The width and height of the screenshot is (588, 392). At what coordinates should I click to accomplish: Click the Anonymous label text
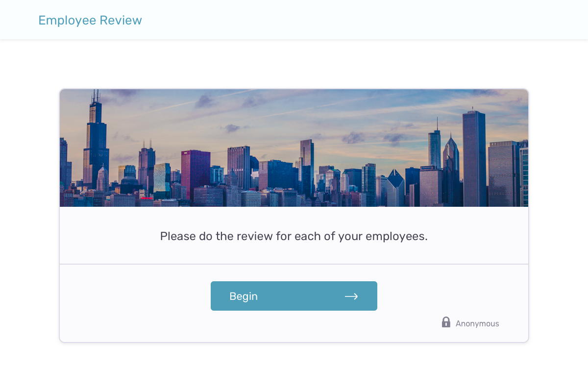(x=477, y=323)
